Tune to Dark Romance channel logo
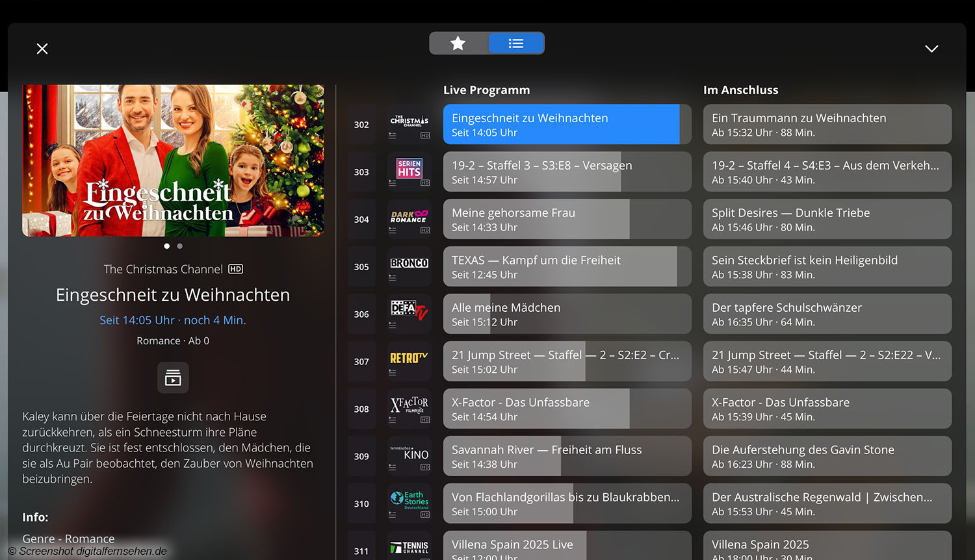 pos(409,217)
